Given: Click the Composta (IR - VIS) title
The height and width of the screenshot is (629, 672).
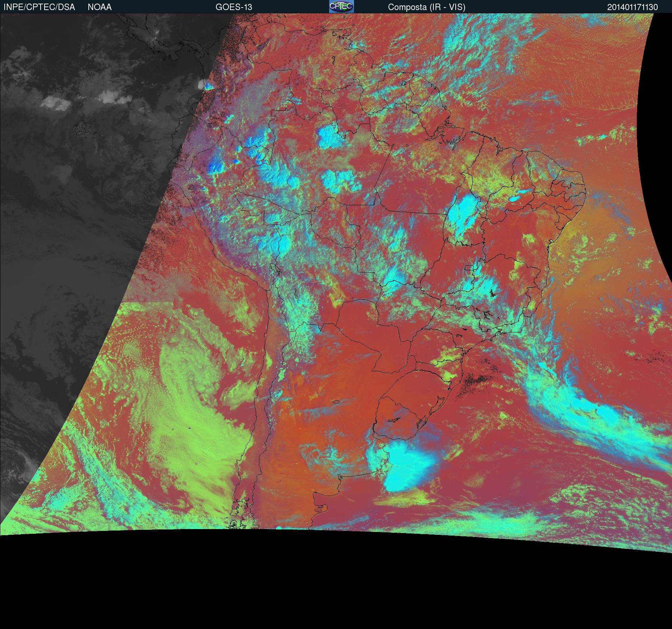Looking at the screenshot, I should [427, 7].
